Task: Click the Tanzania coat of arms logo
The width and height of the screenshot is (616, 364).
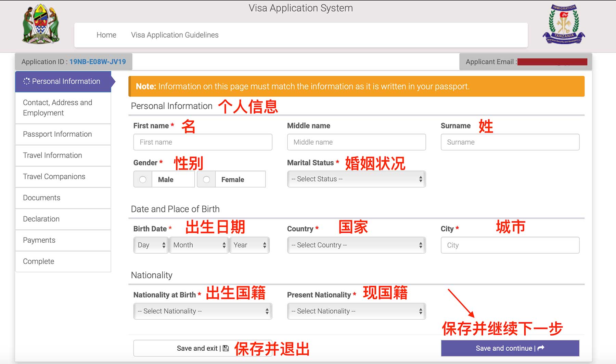Action: click(x=41, y=24)
